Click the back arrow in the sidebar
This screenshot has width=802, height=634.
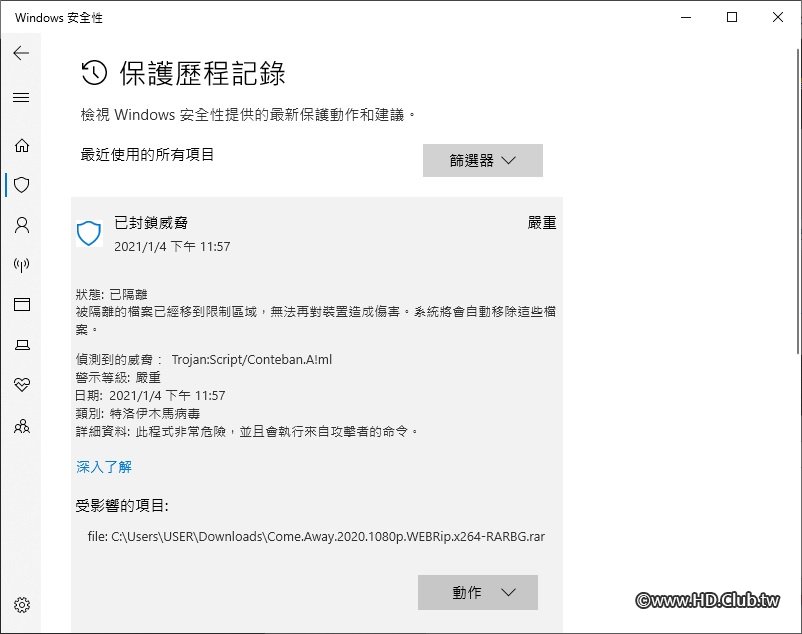(21, 54)
